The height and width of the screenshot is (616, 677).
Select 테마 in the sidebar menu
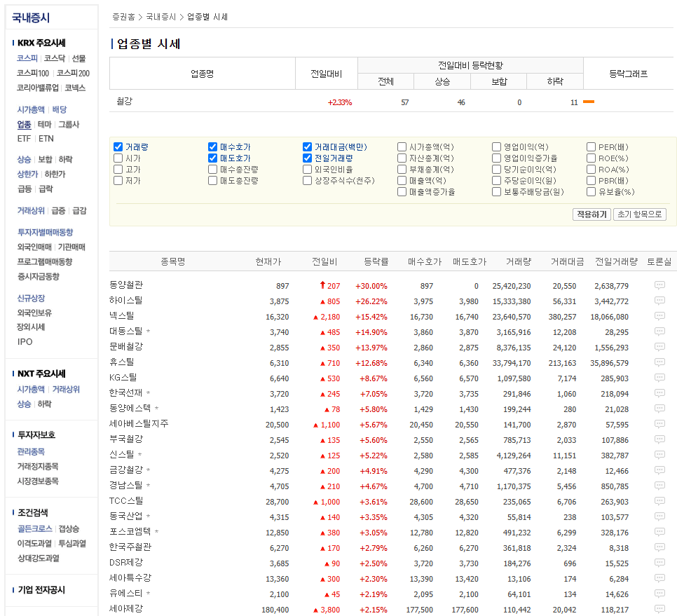coord(43,125)
